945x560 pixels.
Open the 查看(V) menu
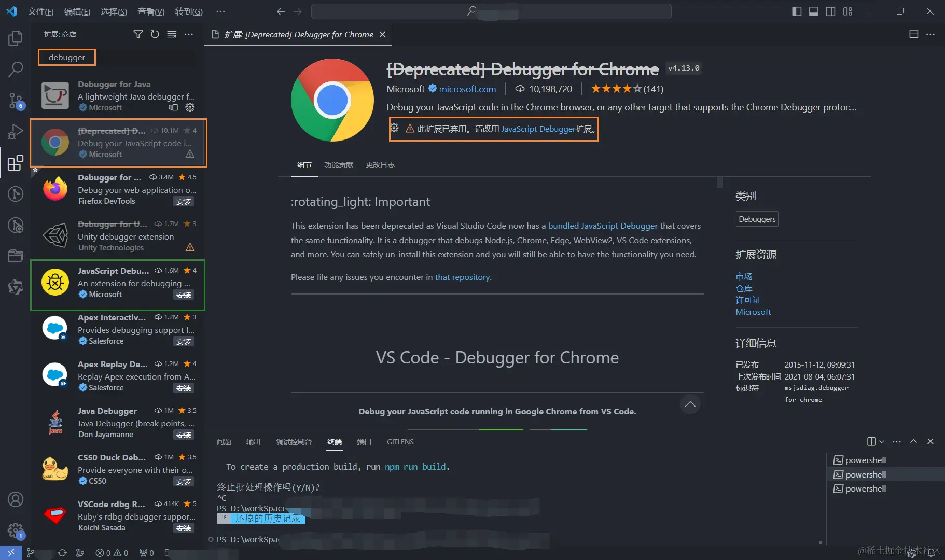pyautogui.click(x=151, y=11)
